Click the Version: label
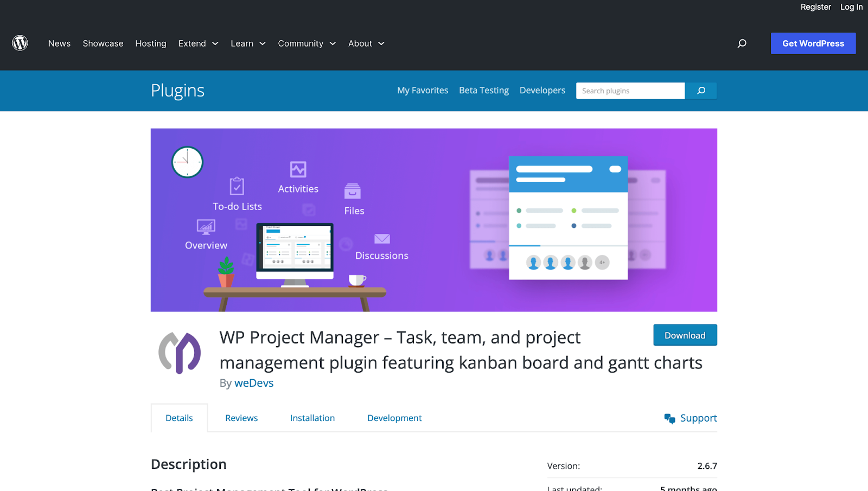This screenshot has height=491, width=868. [564, 466]
